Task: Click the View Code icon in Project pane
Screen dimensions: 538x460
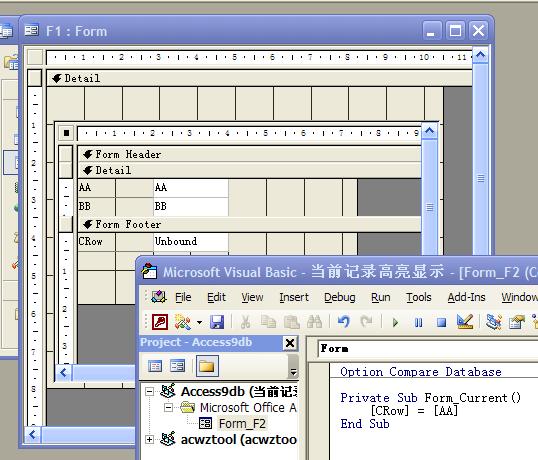Action: 155,366
